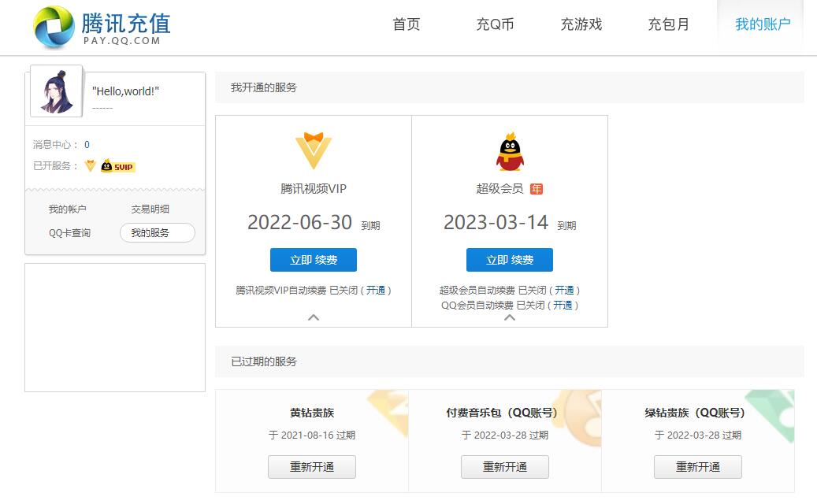Click the 2022-06-30 expiry date

(x=299, y=222)
